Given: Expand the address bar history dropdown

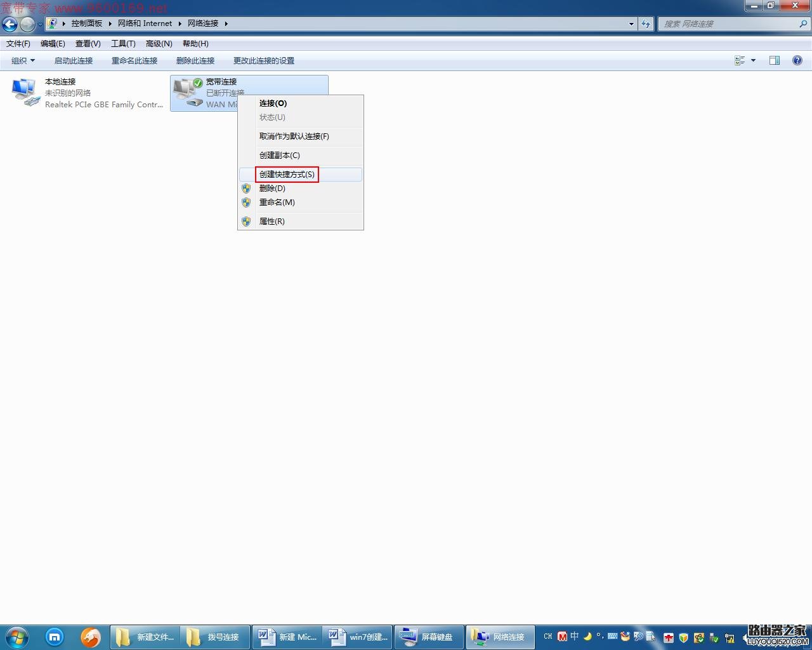Looking at the screenshot, I should point(631,23).
